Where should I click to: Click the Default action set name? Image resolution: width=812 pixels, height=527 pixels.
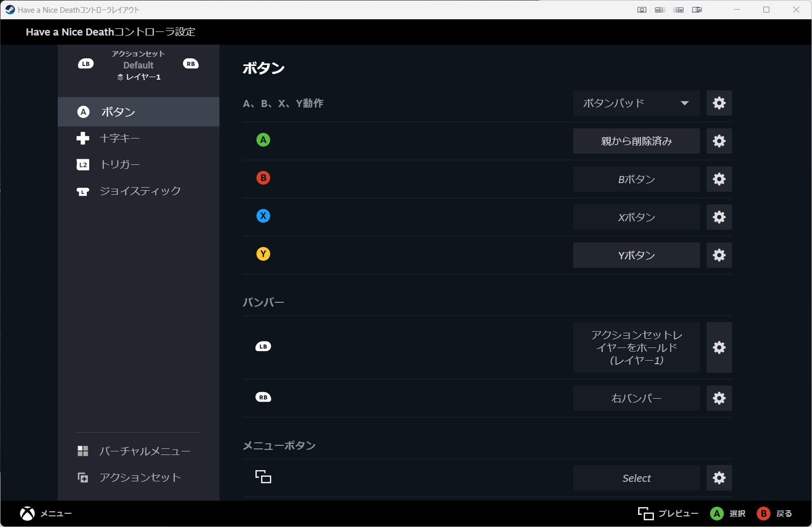click(138, 65)
